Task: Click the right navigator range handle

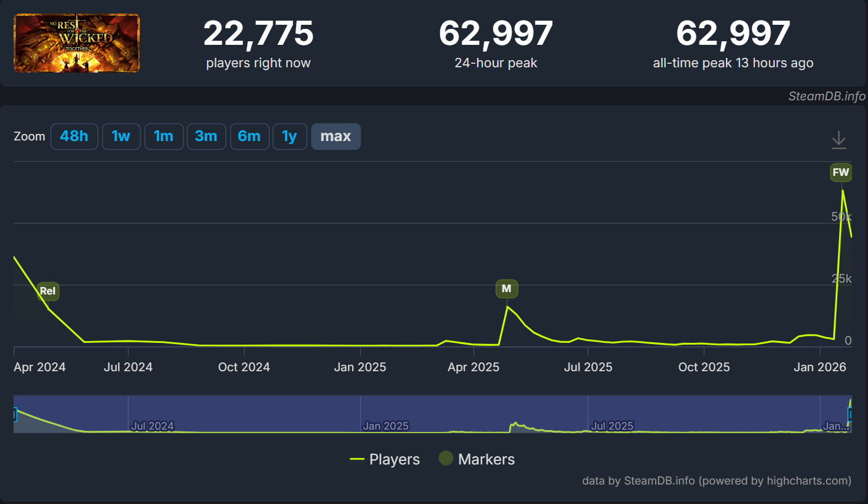Action: tap(850, 414)
